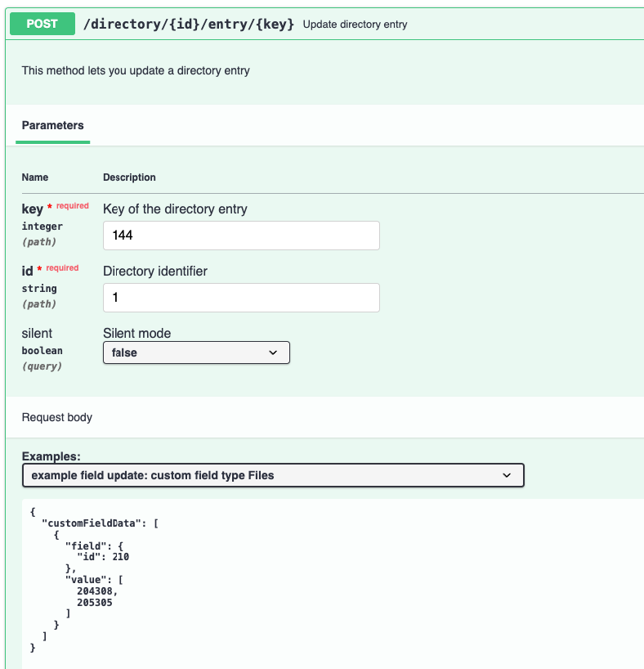Click the key parameter name label
Viewport: 644px width, 669px height.
click(32, 209)
